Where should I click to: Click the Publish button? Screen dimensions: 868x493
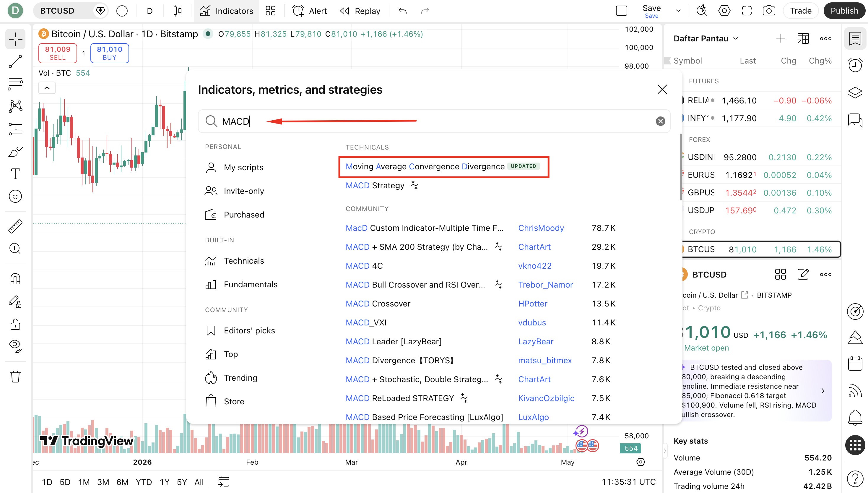(x=844, y=11)
